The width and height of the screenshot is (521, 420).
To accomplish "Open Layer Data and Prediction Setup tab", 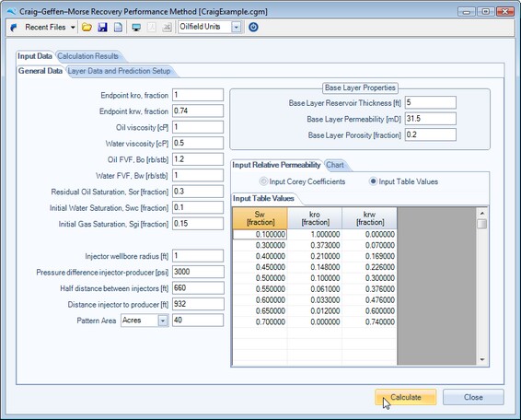I will pyautogui.click(x=119, y=71).
